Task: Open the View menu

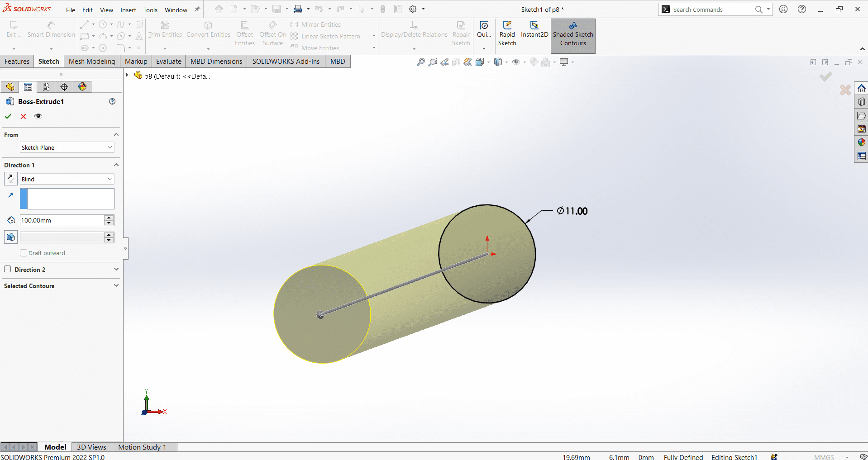Action: pyautogui.click(x=106, y=10)
